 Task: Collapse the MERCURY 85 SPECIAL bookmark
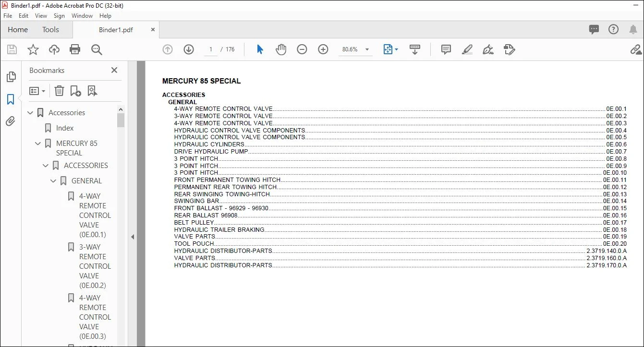click(x=38, y=144)
